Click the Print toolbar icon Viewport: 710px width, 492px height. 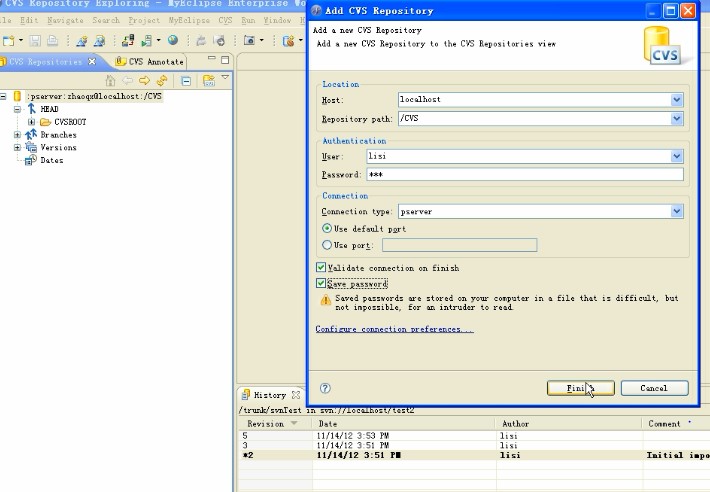53,41
